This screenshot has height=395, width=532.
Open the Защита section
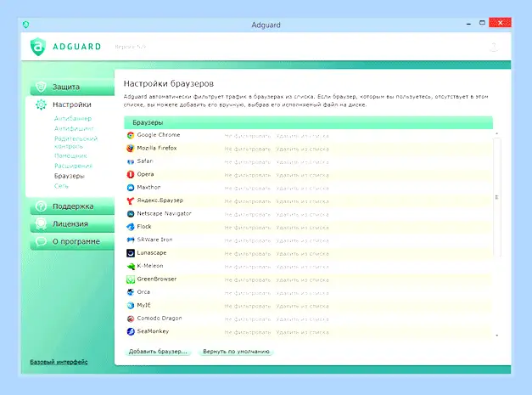click(x=72, y=87)
